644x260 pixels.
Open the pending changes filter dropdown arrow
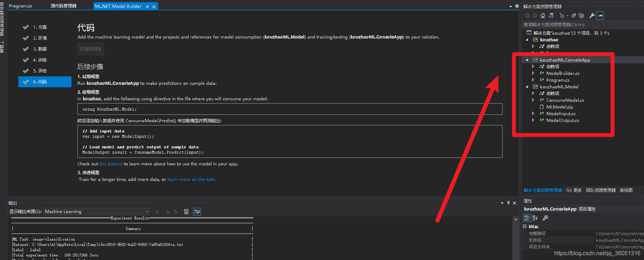pyautogui.click(x=568, y=16)
